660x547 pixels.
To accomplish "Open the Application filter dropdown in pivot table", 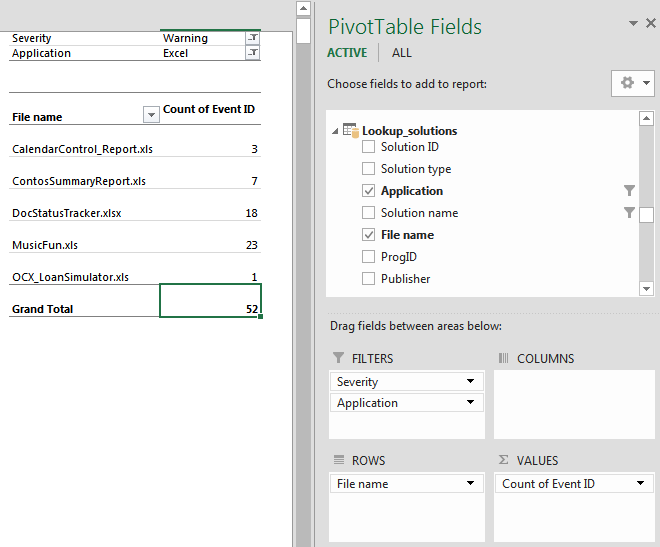I will tap(253, 53).
